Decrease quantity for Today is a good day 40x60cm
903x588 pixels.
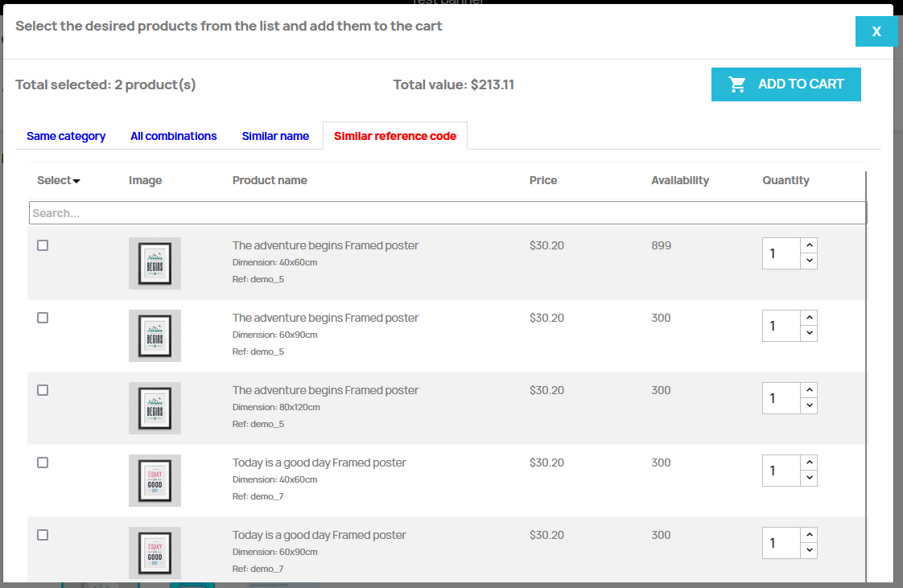(x=809, y=479)
